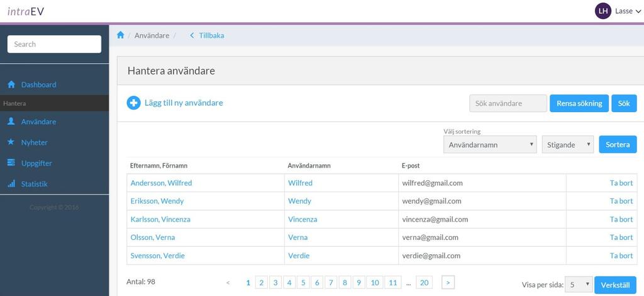Screen dimensions: 644x296
Task: Open the Stigande sort order dropdown
Action: click(568, 145)
